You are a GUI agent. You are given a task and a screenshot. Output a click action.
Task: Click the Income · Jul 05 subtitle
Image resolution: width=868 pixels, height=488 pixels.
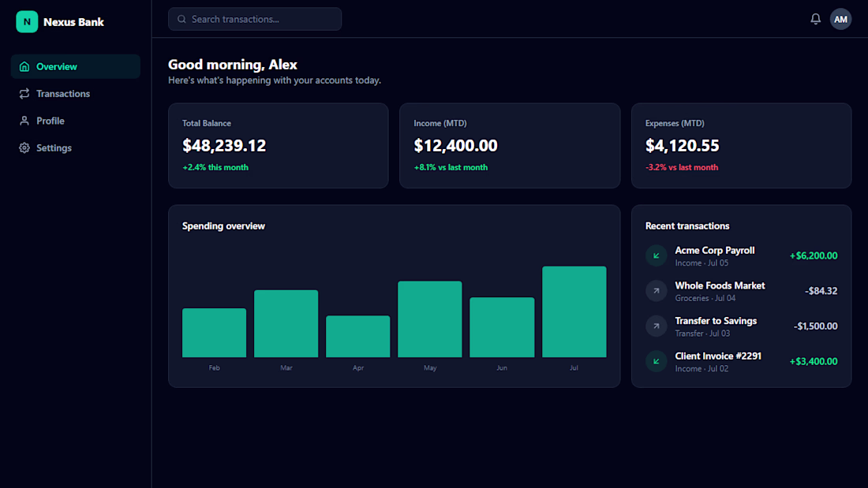pyautogui.click(x=702, y=263)
